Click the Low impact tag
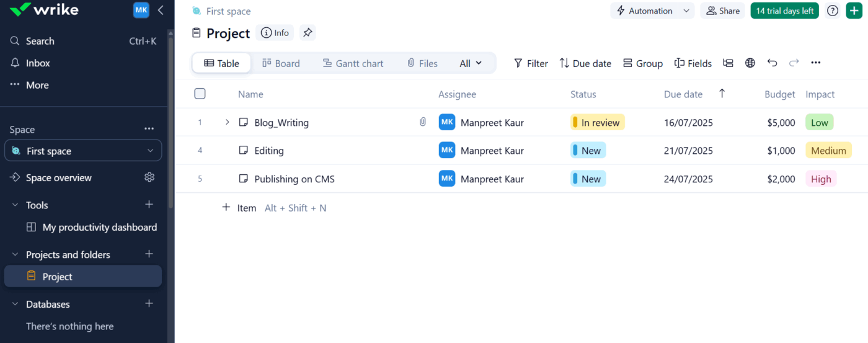This screenshot has width=868, height=343. click(x=819, y=122)
